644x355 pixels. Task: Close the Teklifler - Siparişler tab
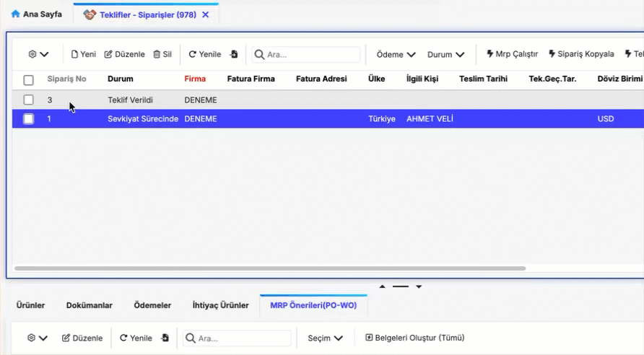click(206, 14)
